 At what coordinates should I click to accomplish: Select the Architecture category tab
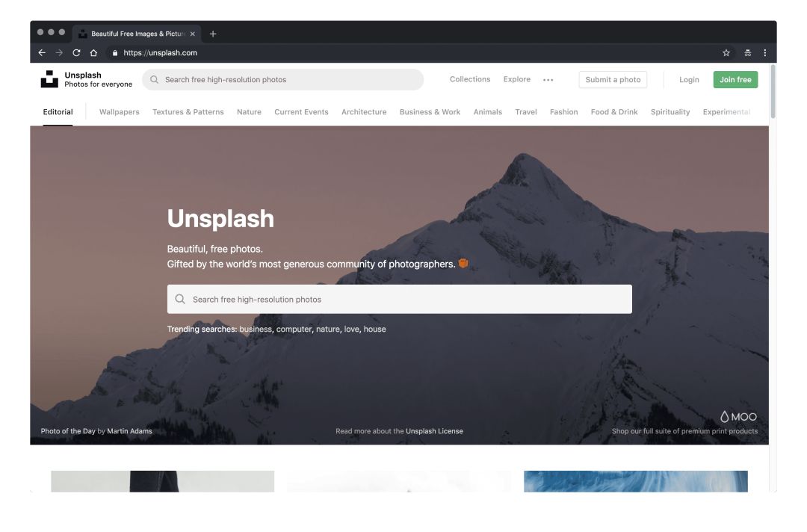coord(364,111)
